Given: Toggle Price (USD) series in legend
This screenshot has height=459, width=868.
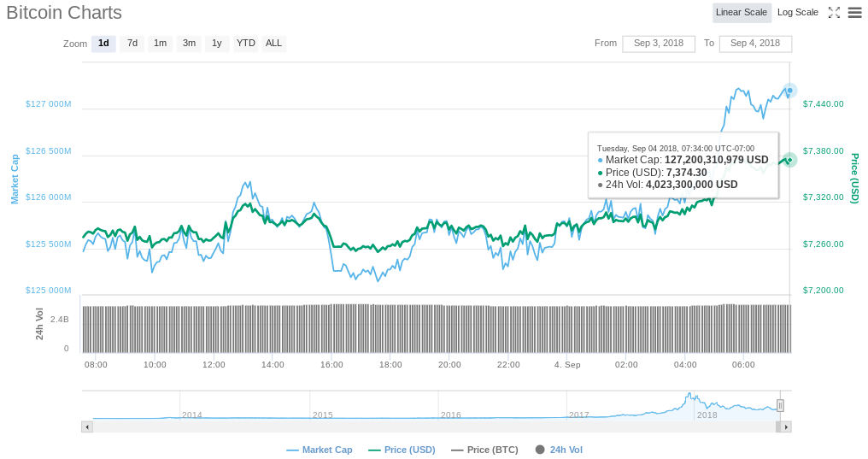Looking at the screenshot, I should click(x=402, y=450).
